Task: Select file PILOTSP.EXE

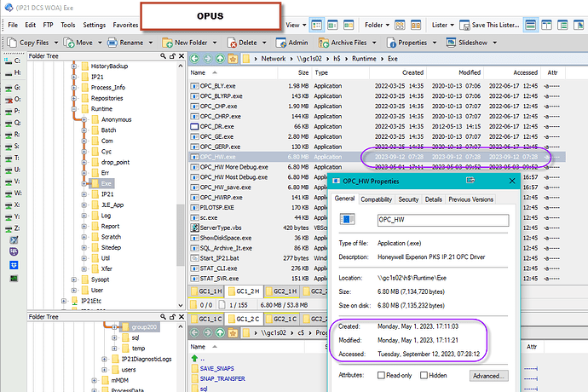Action: [x=216, y=207]
